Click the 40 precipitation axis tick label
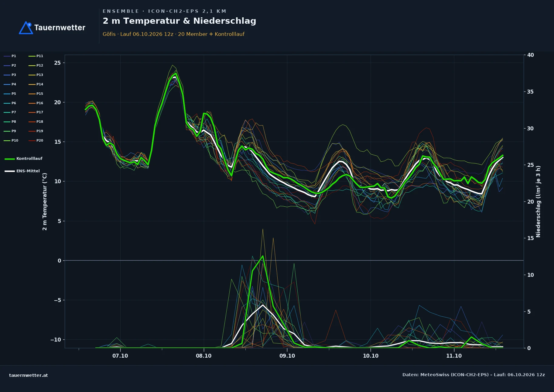This screenshot has height=392, width=554. point(531,55)
